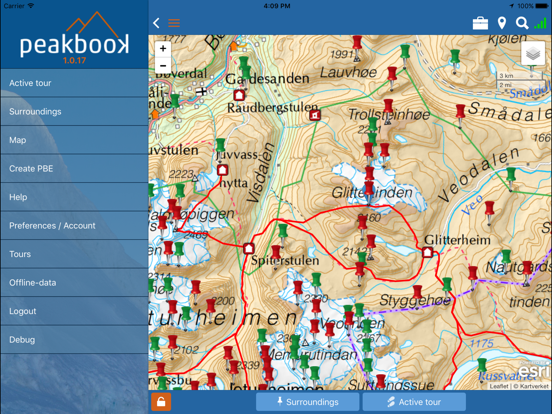Tap the Juvvasshytta cabin marker

[222, 170]
